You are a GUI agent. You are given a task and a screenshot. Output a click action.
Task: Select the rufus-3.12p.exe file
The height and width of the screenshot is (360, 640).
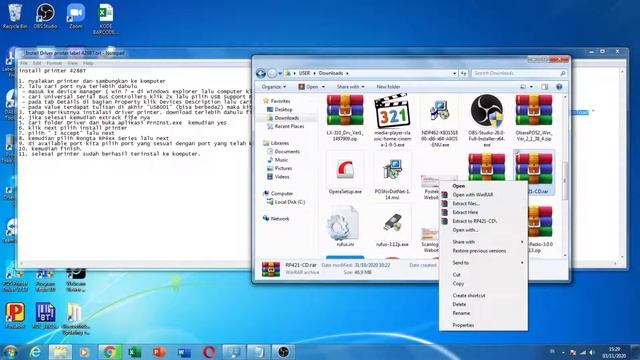(x=392, y=227)
